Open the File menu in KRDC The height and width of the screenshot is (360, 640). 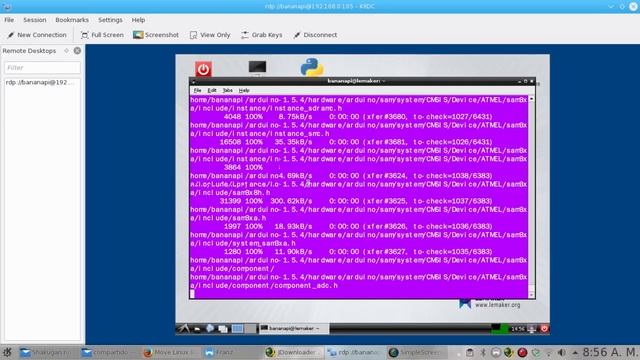9,20
